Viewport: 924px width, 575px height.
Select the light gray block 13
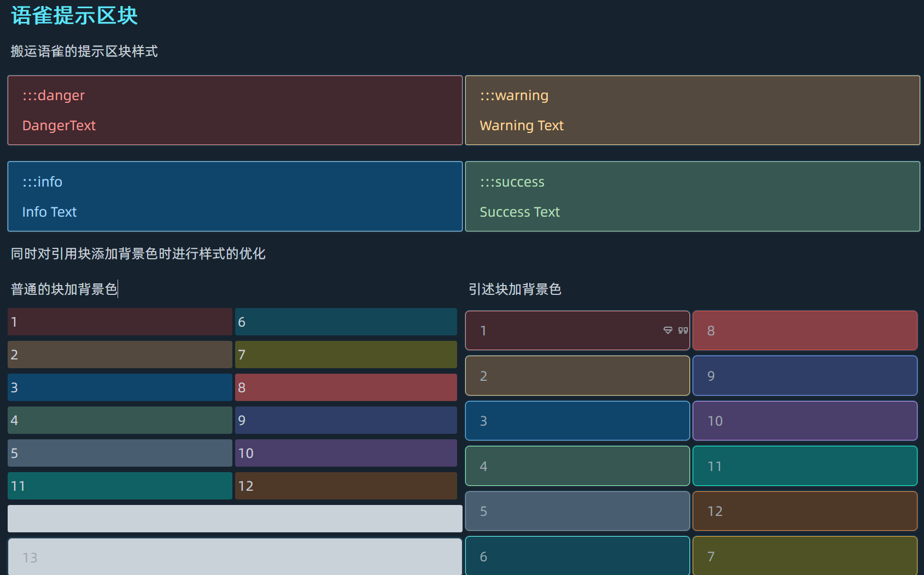pyautogui.click(x=235, y=557)
